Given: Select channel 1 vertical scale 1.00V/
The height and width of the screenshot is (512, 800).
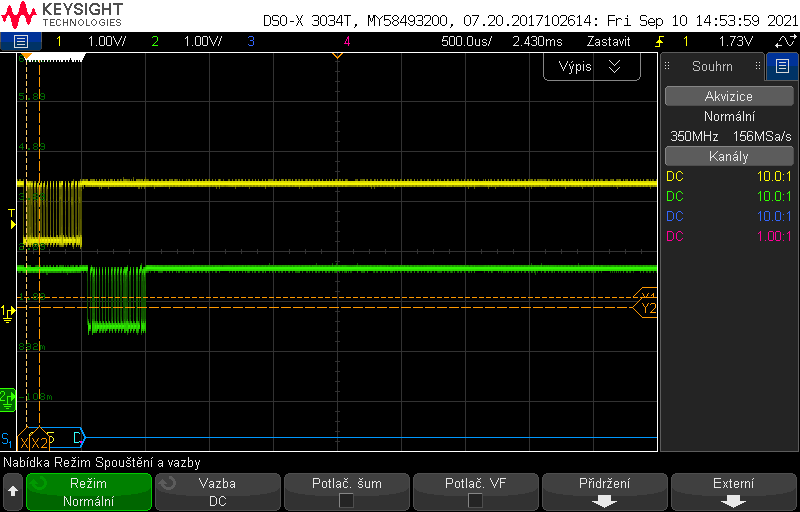Looking at the screenshot, I should [x=107, y=41].
